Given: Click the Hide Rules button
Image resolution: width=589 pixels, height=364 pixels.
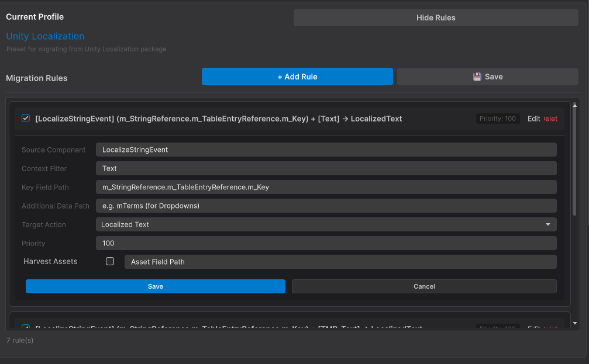Looking at the screenshot, I should (435, 17).
